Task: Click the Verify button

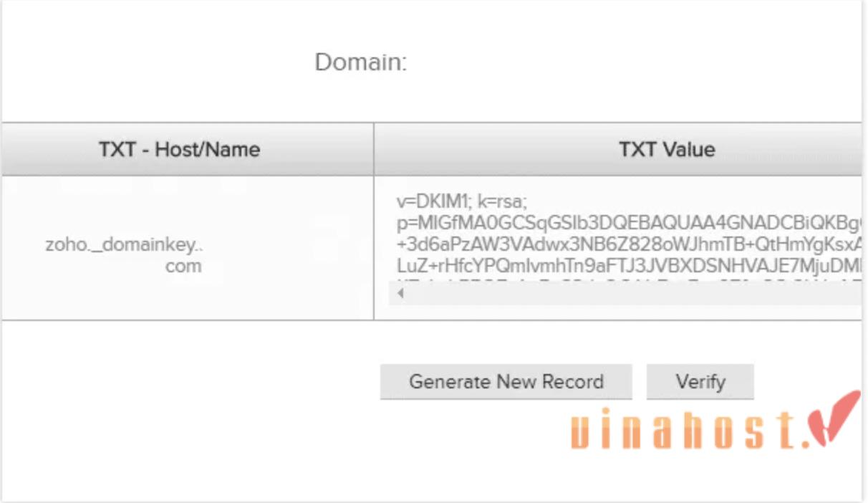Action: [x=700, y=382]
